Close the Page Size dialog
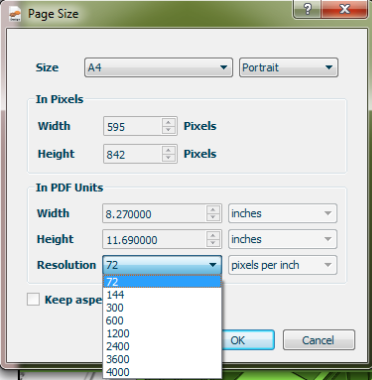This screenshot has width=372, height=380. (344, 9)
